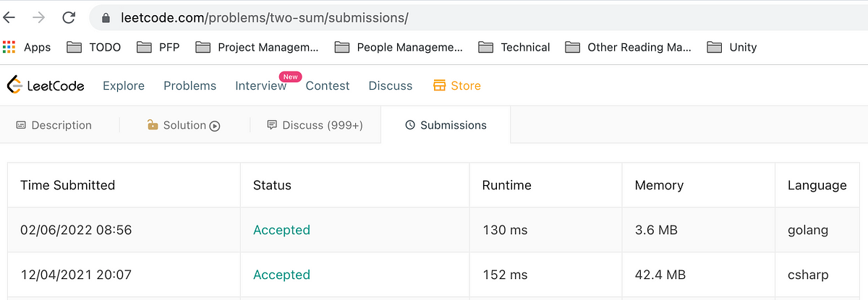
Task: Open the Unity bookmarks folder
Action: 732,47
